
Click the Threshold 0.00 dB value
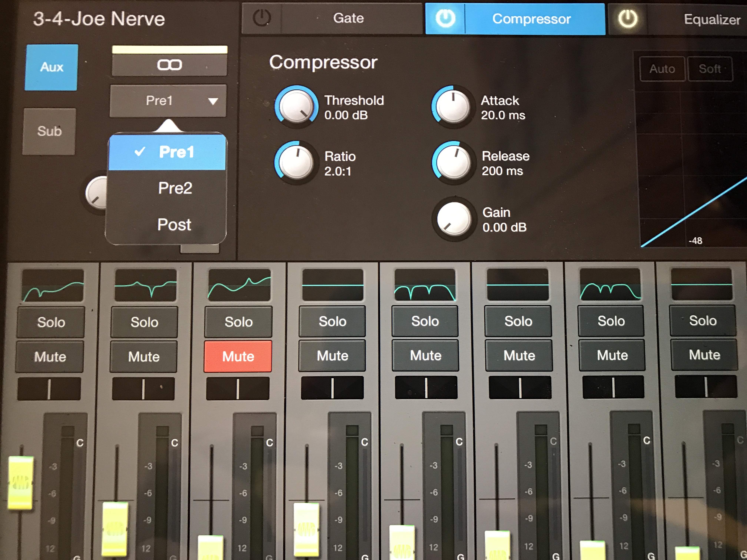point(346,115)
